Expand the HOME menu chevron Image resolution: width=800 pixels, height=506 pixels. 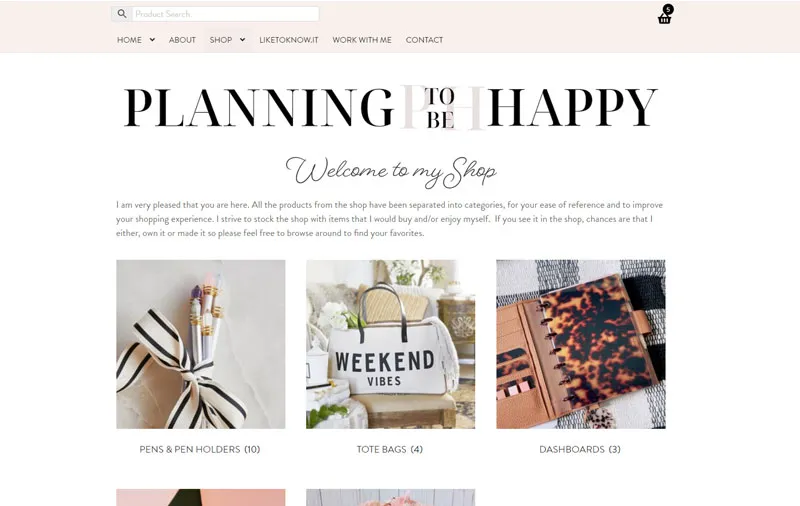tap(152, 40)
